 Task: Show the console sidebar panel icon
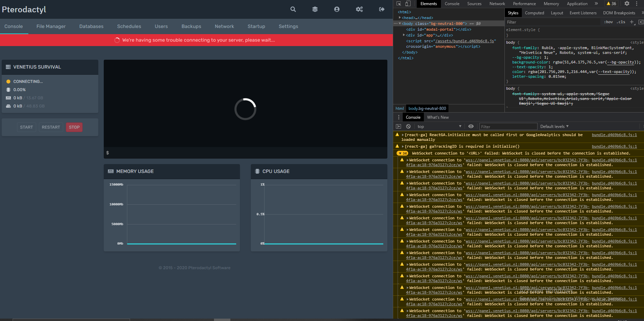[x=398, y=127]
